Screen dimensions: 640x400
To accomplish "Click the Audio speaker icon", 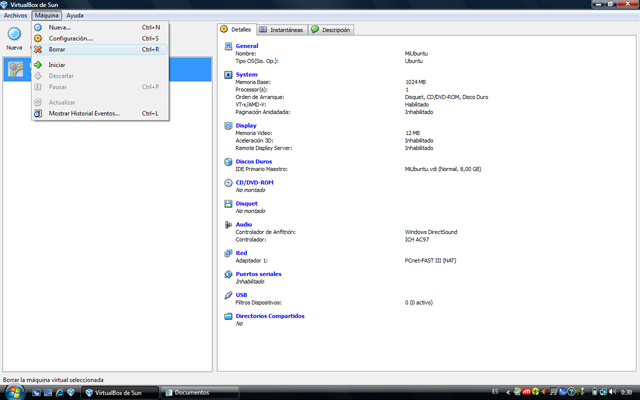I will coord(227,224).
